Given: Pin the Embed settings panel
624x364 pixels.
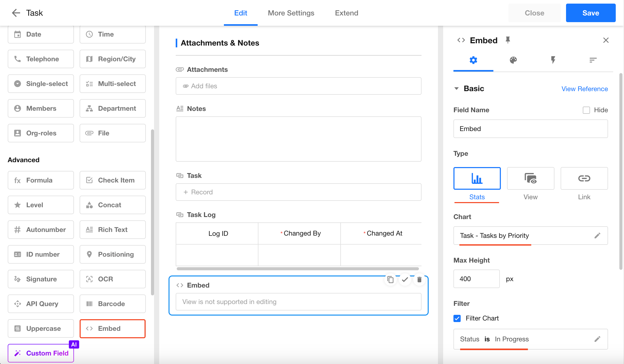Looking at the screenshot, I should coord(508,40).
